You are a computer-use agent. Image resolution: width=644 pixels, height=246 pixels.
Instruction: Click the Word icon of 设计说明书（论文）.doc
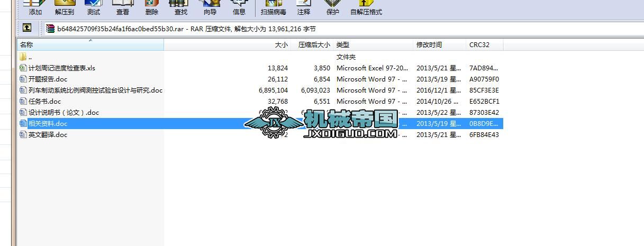23,112
